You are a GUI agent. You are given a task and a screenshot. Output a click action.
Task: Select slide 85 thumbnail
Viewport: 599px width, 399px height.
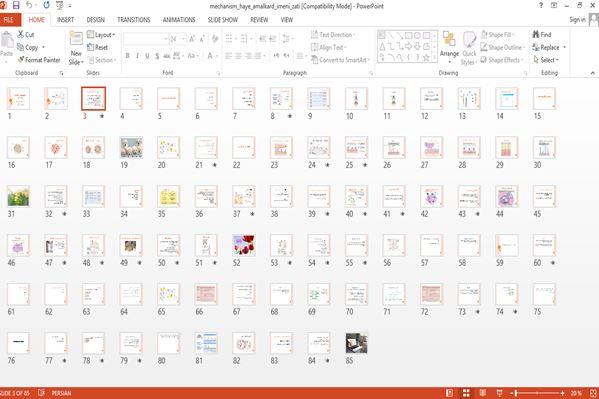[x=356, y=343]
